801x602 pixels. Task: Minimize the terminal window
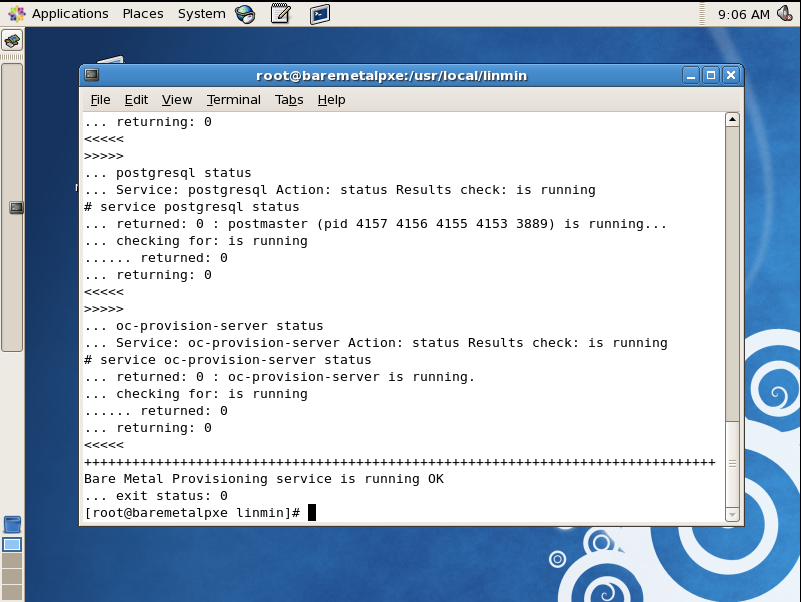691,76
